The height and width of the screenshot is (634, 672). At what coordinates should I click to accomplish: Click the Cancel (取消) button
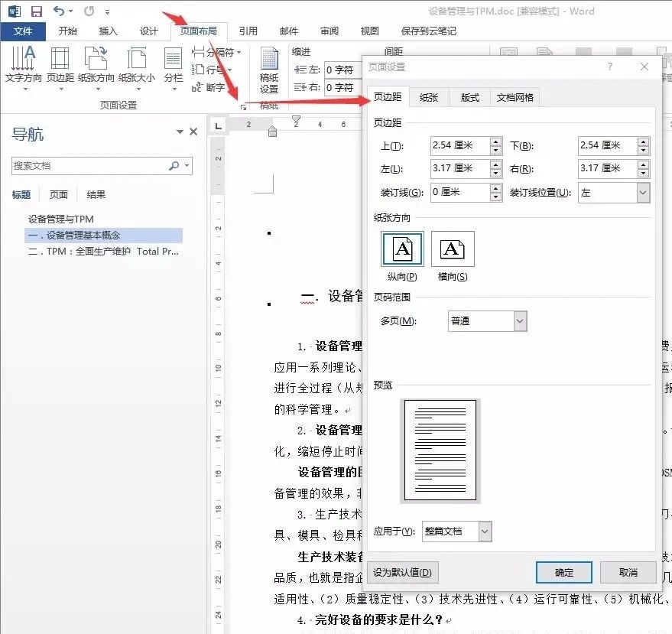point(628,572)
